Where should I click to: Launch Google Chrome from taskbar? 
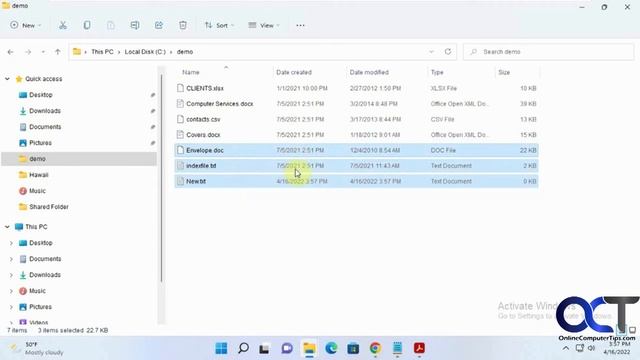(375, 348)
